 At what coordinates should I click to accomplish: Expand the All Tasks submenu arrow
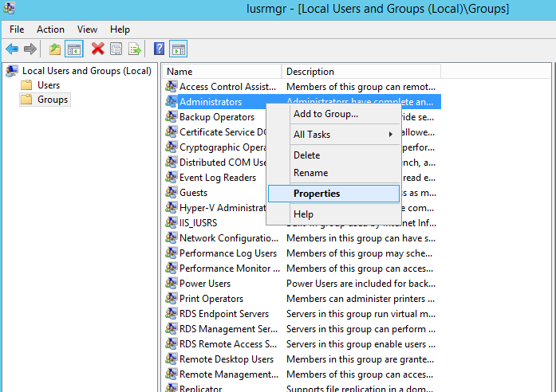pos(390,134)
